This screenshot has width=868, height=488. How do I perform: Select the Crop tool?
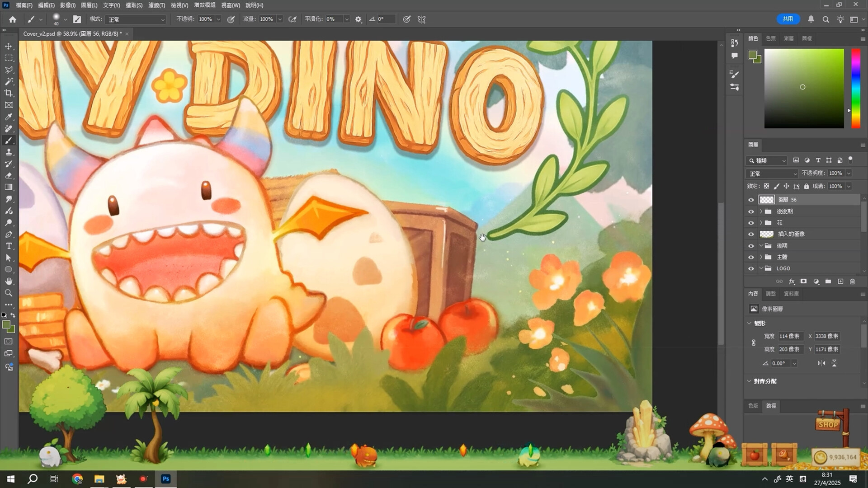9,93
